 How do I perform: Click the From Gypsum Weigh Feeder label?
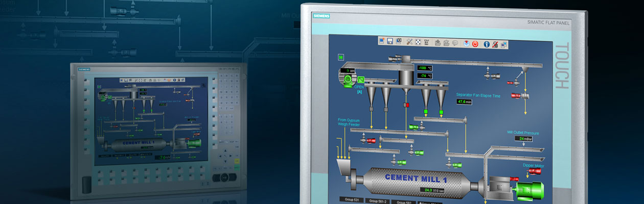tap(349, 122)
